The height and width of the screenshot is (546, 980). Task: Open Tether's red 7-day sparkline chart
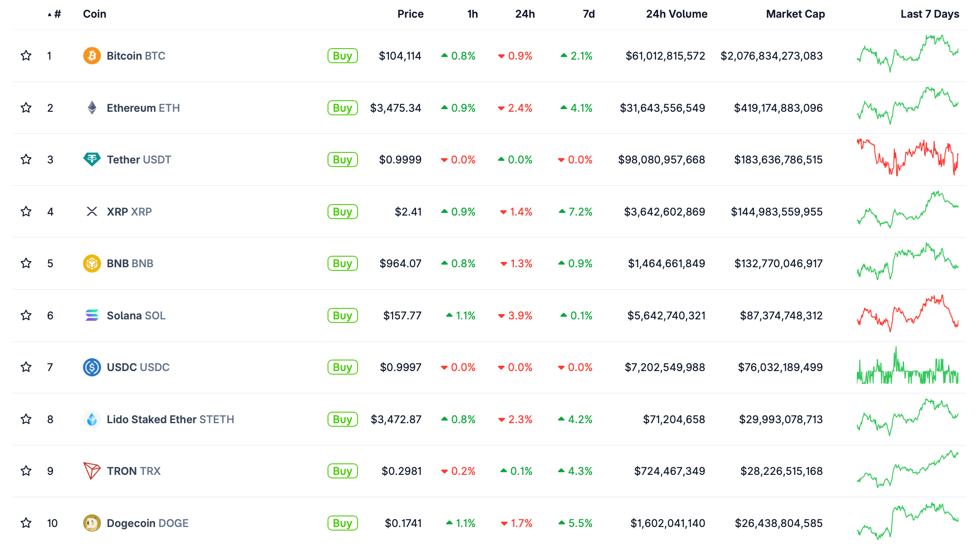point(908,158)
